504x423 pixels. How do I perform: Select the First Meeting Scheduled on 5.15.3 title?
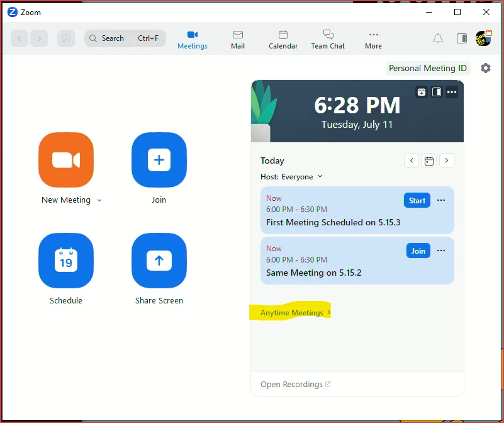pyautogui.click(x=333, y=222)
